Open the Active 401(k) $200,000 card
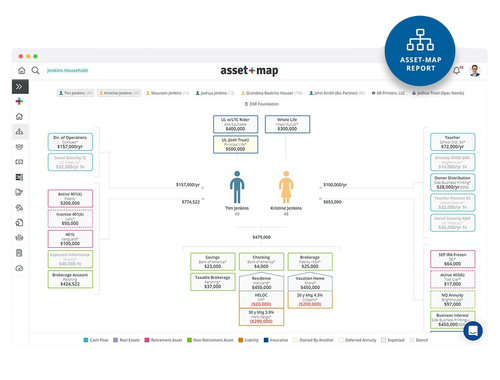This screenshot has width=500, height=380. tap(70, 198)
